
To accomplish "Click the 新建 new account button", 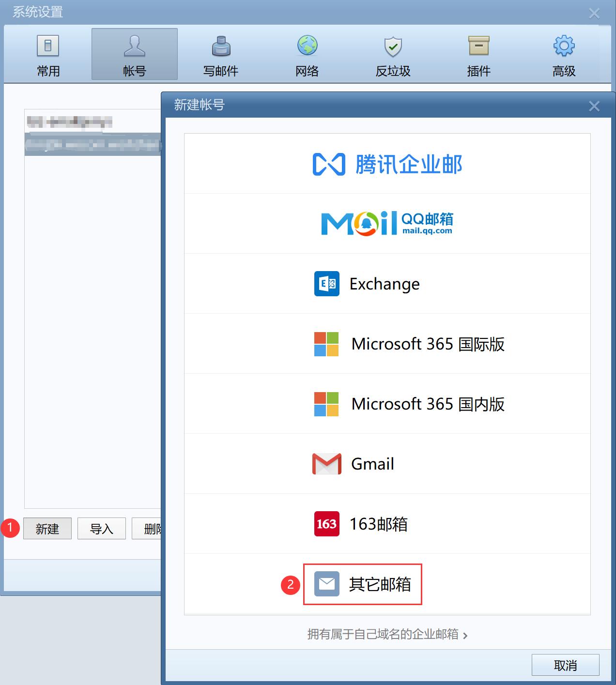I will point(47,529).
